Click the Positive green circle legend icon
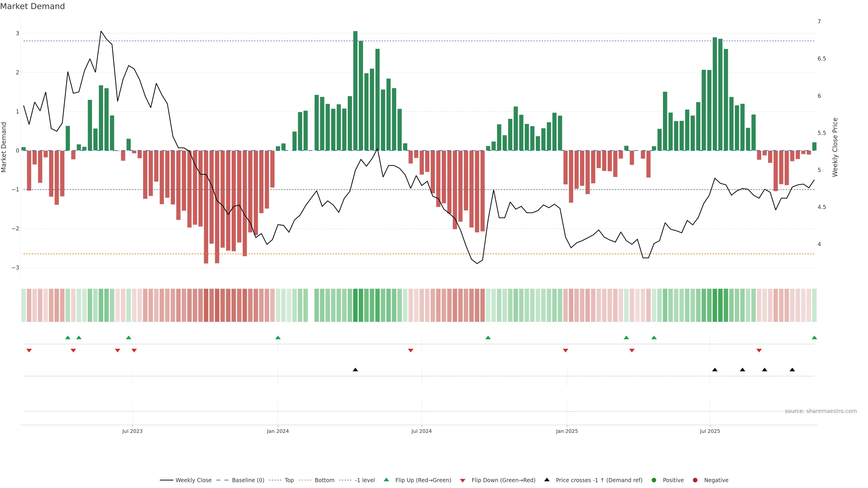The width and height of the screenshot is (868, 488). click(654, 480)
